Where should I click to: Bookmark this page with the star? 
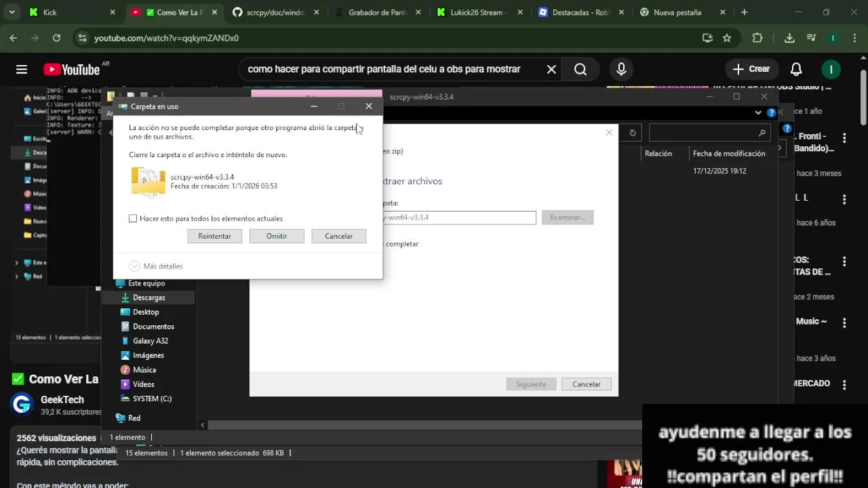coord(727,38)
